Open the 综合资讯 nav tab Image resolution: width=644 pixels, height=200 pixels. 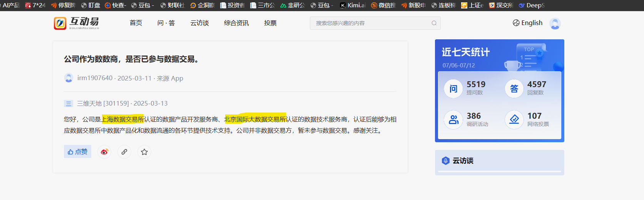click(236, 23)
